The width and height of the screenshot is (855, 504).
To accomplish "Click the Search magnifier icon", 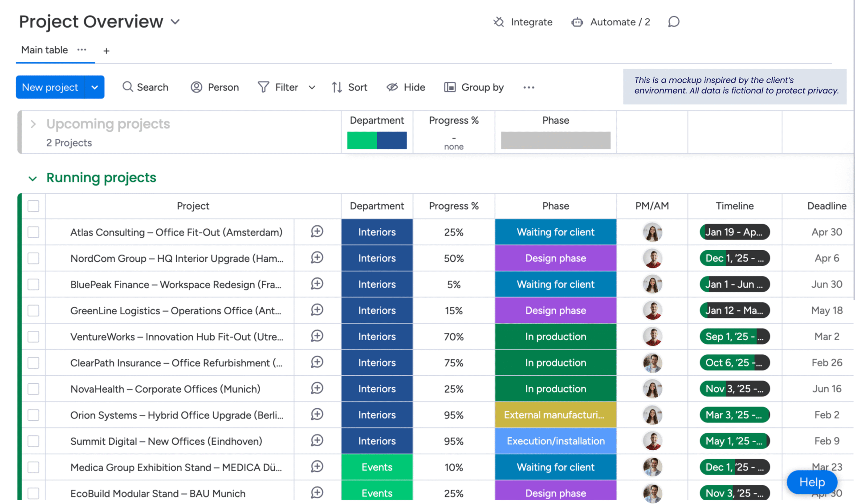I will pyautogui.click(x=127, y=87).
